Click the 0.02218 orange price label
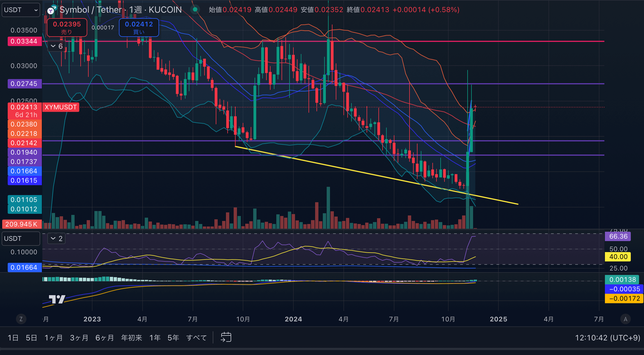This screenshot has height=355, width=644. pos(24,133)
